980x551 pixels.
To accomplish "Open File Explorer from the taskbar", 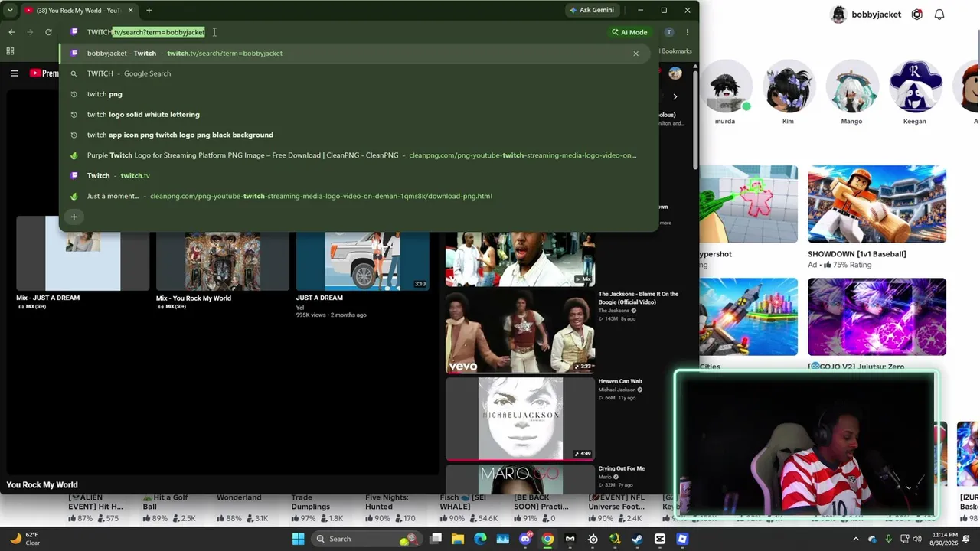I will [x=458, y=539].
